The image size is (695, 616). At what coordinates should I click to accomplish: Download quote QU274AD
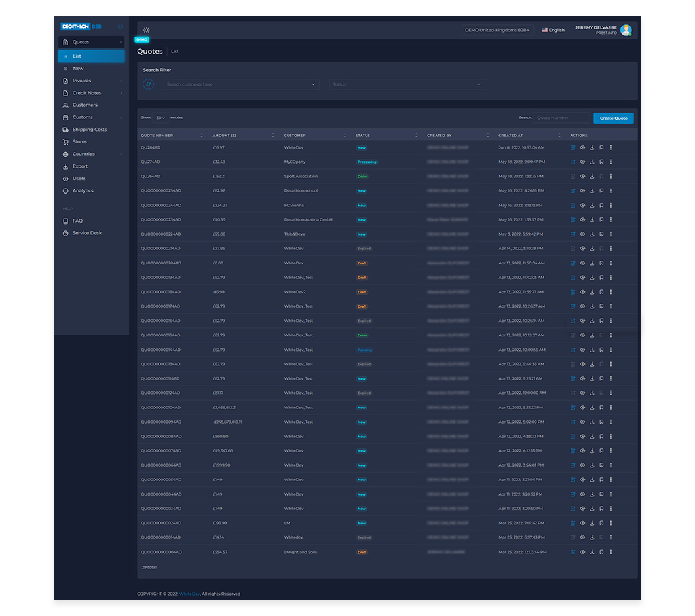(592, 162)
